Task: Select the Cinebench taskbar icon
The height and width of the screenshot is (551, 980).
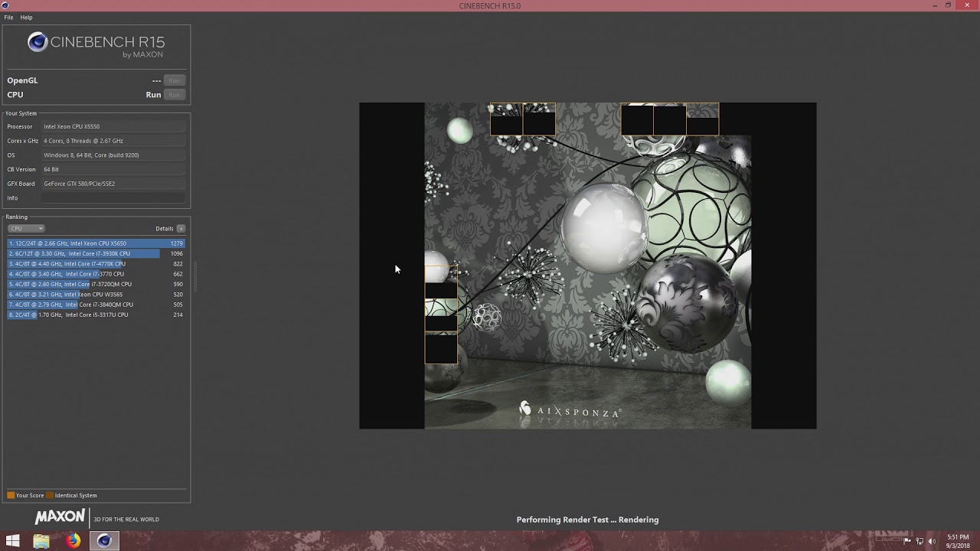Action: pyautogui.click(x=104, y=541)
